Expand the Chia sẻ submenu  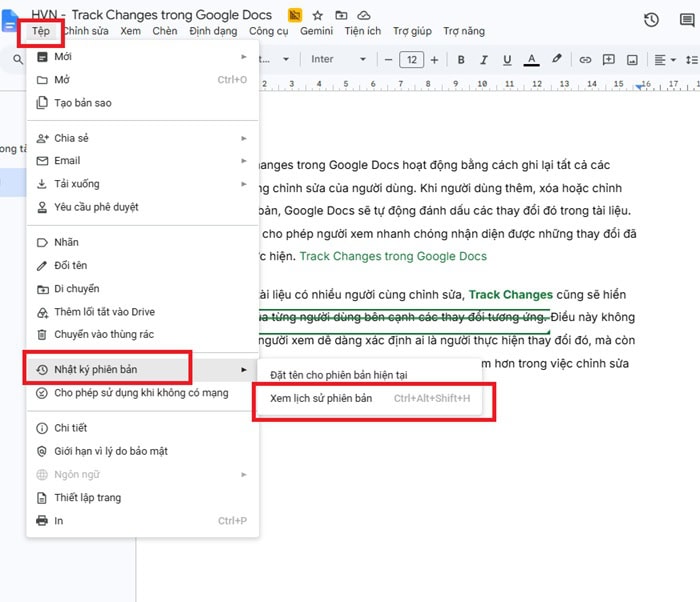click(x=142, y=138)
